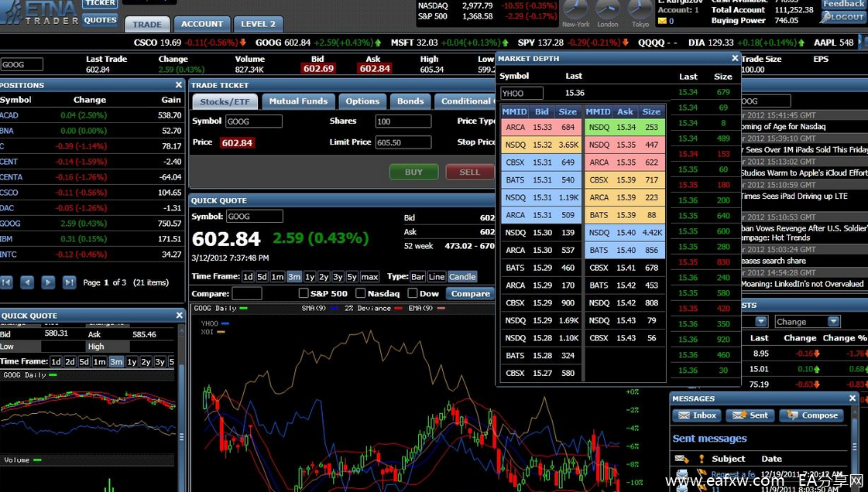Screen dimensions: 868x492
Task: Focus the Compare symbol input field
Action: 247,293
